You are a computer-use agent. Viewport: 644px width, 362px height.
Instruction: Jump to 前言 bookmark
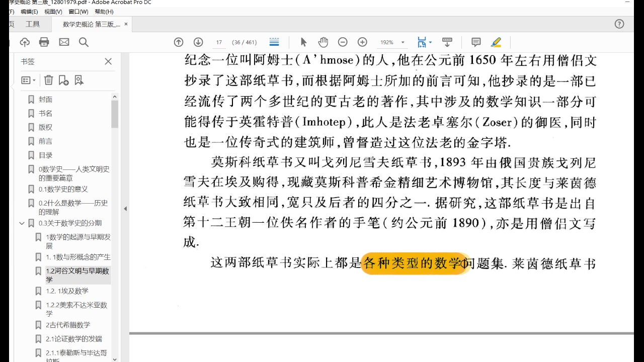coord(45,141)
